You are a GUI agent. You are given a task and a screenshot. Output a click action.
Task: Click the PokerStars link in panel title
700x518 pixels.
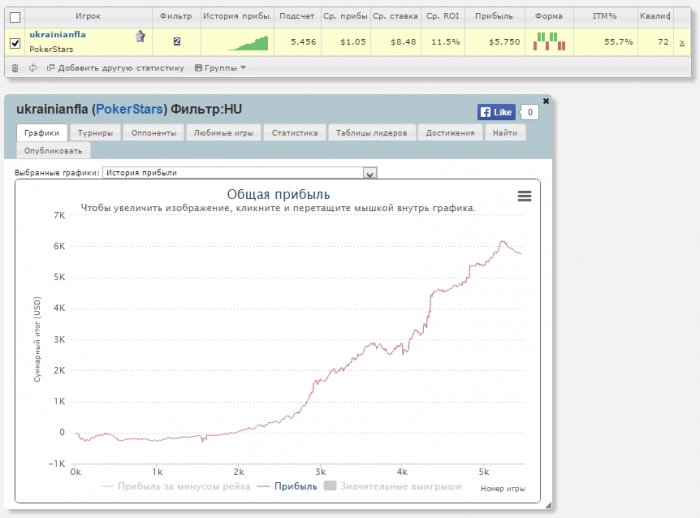click(x=129, y=109)
